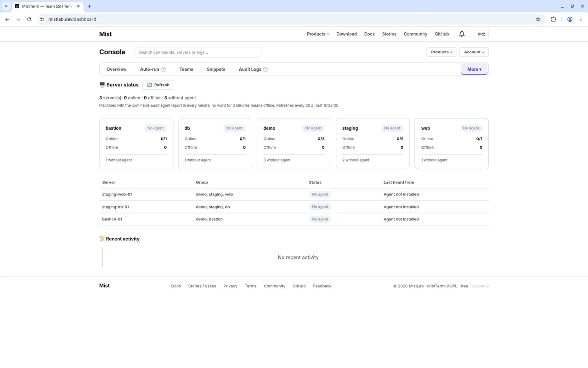Open a new browser tab with plus
This screenshot has width=588, height=368.
89,6
